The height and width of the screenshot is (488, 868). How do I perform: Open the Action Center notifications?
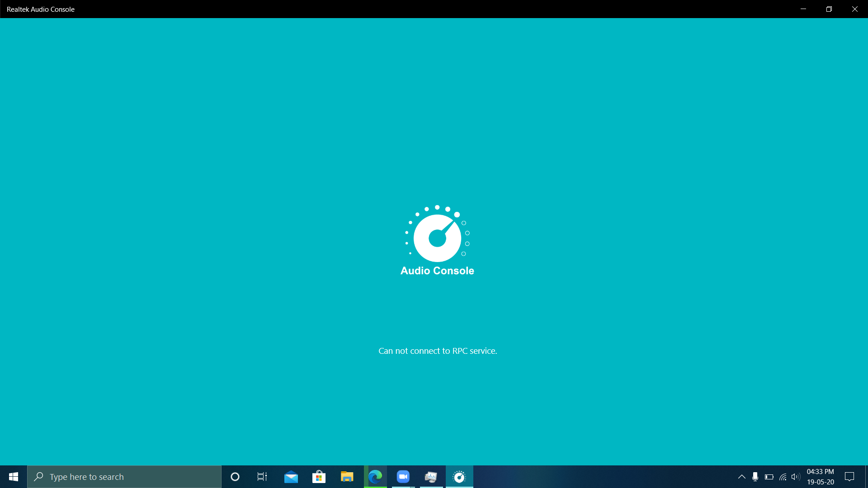click(x=849, y=477)
